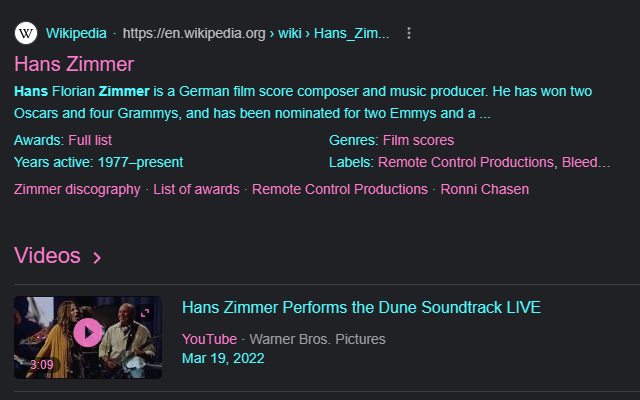
Task: Go to the List of awards sitelink
Action: [x=196, y=189]
